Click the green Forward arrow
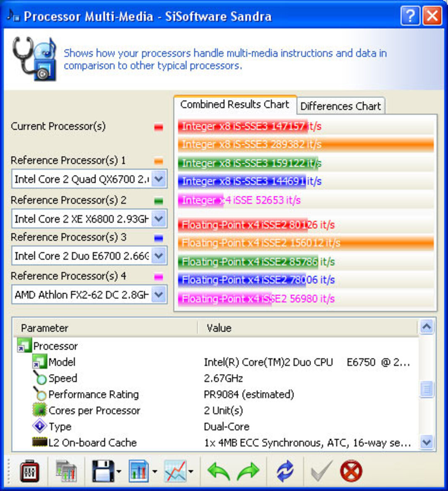The height and width of the screenshot is (491, 448). pyautogui.click(x=248, y=471)
